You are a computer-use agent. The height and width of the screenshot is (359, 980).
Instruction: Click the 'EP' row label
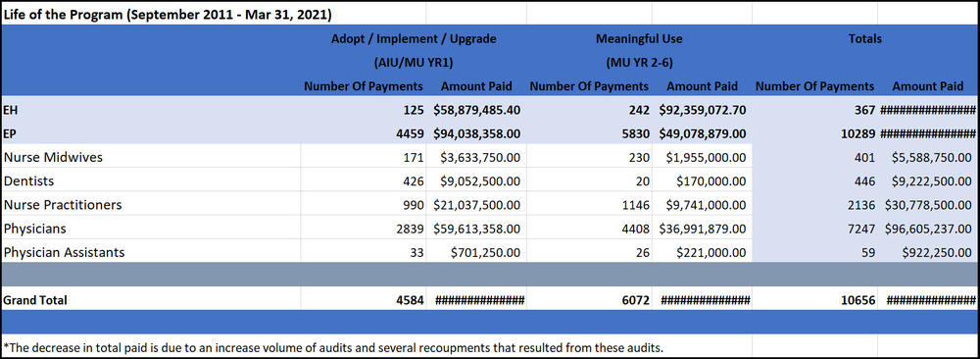10,133
